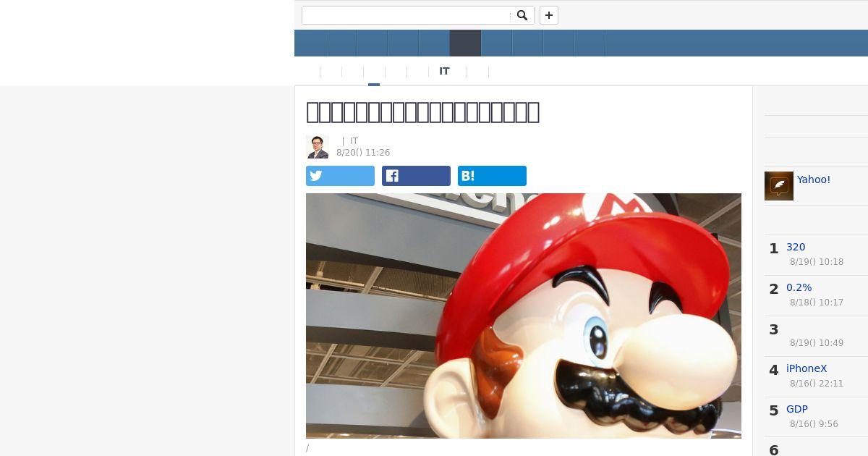The height and width of the screenshot is (456, 868).
Task: Open ranking article titled 0.2%
Action: click(x=799, y=287)
